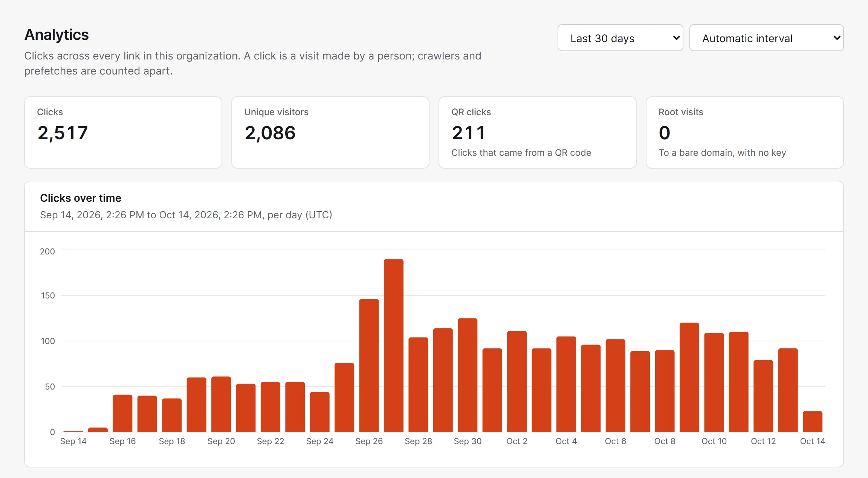Click the Sep 26 bar in chart

[x=369, y=365]
